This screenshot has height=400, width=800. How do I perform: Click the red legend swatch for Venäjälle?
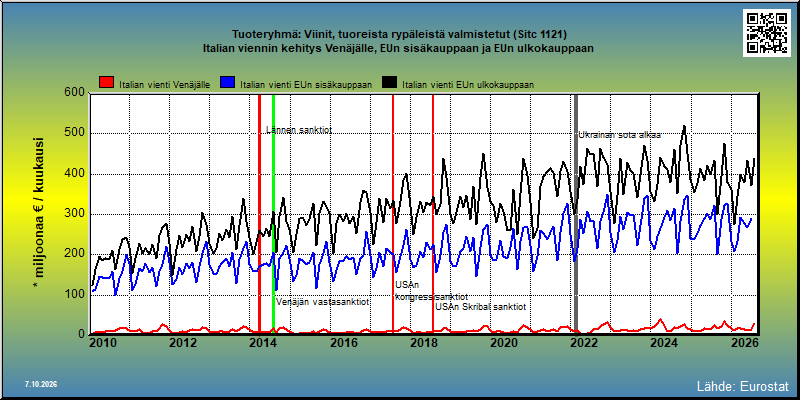(x=107, y=83)
